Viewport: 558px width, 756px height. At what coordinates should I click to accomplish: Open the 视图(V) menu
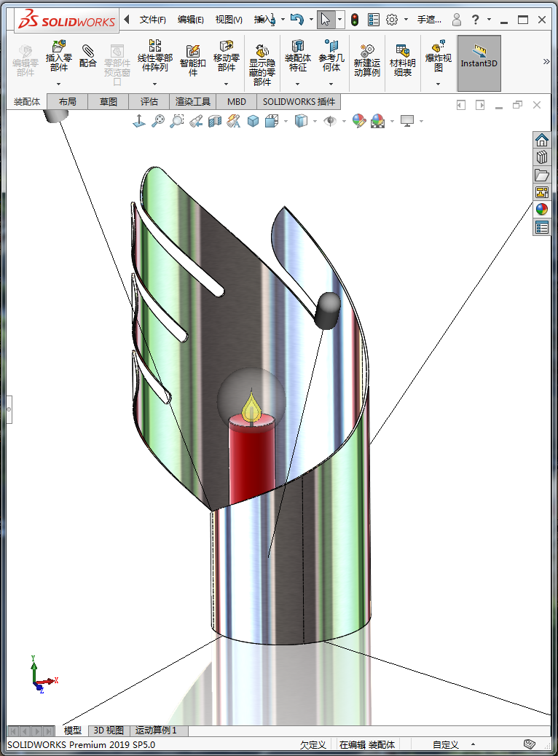point(229,20)
